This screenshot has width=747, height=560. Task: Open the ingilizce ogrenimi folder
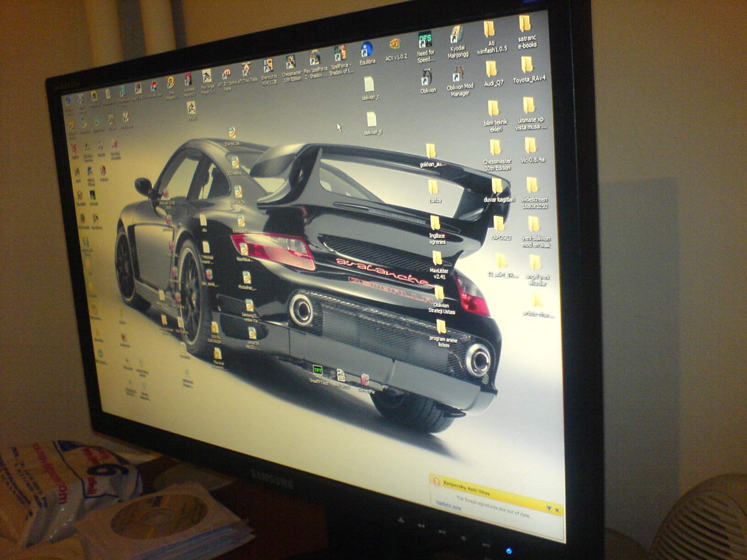436,230
